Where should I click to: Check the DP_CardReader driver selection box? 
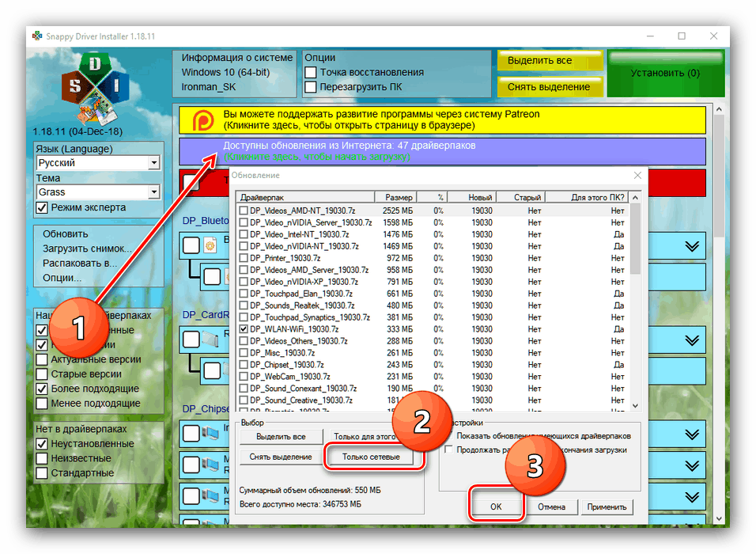[191, 340]
